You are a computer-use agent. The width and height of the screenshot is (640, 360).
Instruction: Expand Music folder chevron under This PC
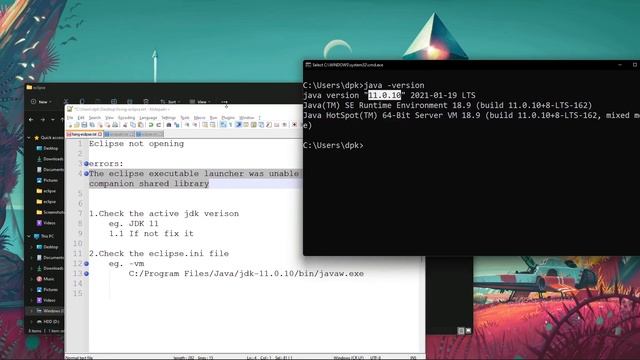click(32, 279)
